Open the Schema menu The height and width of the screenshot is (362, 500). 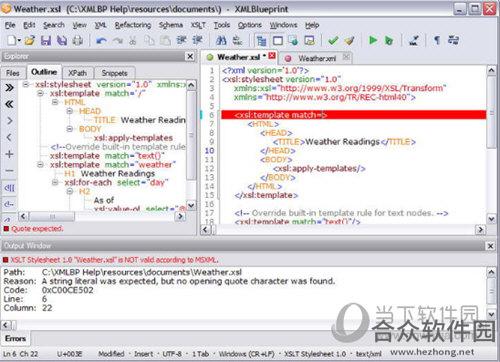tap(171, 25)
